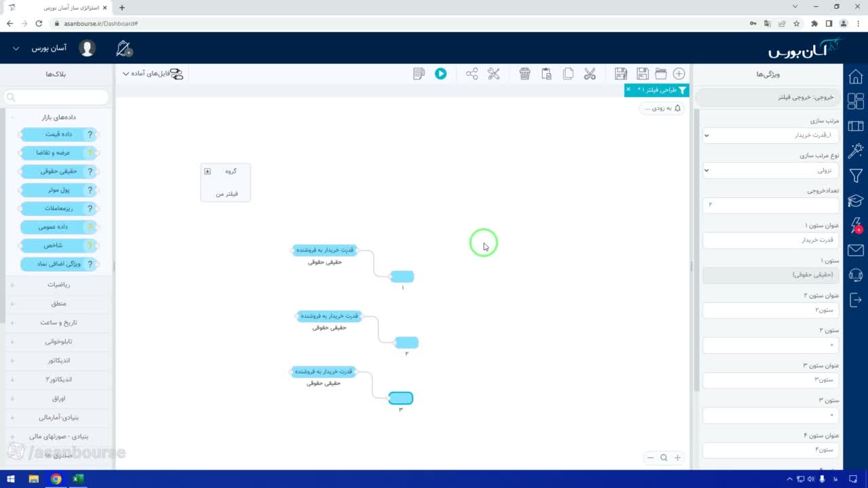This screenshot has height=488, width=868.
Task: Click the عنوان ستون ۱ input field
Action: [x=771, y=240]
